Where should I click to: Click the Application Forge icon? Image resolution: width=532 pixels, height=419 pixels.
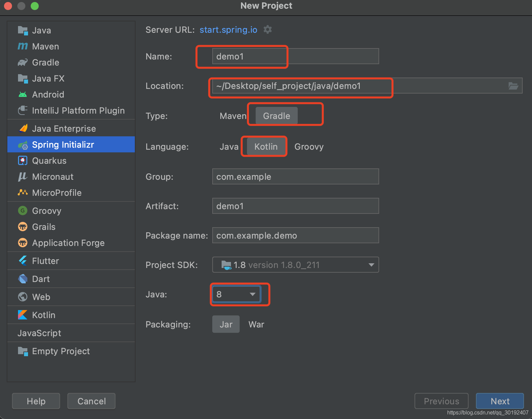point(23,243)
